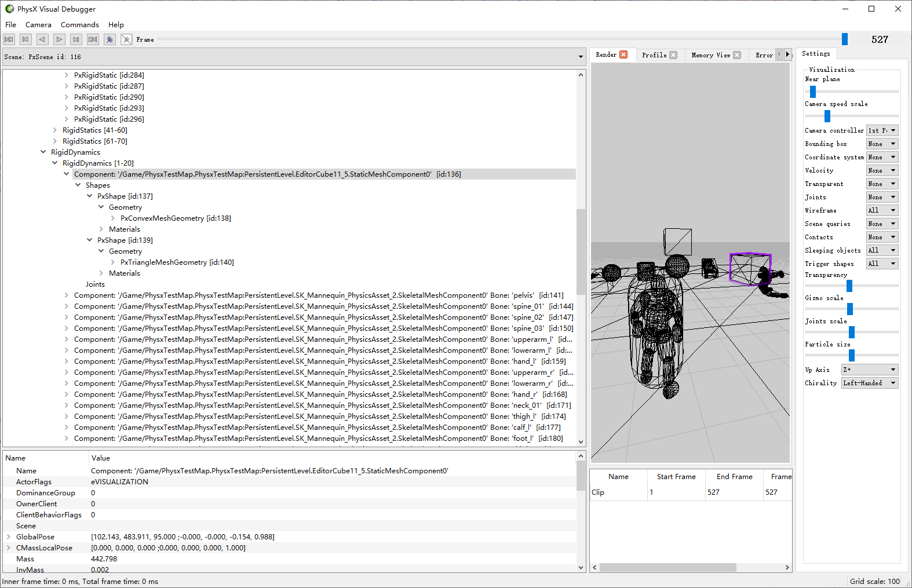Viewport: 912px width, 588px height.
Task: Select the 'pelvis' bone component row
Action: pos(319,295)
